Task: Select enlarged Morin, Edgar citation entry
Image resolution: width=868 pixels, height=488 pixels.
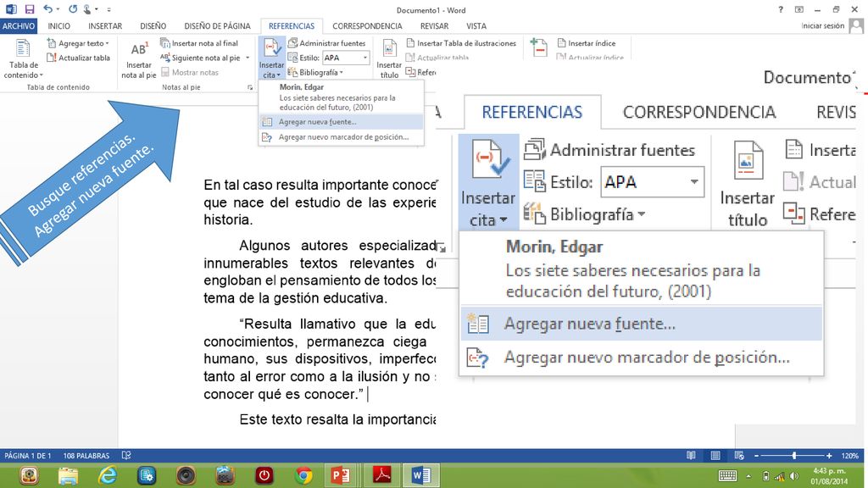Action: (641, 269)
